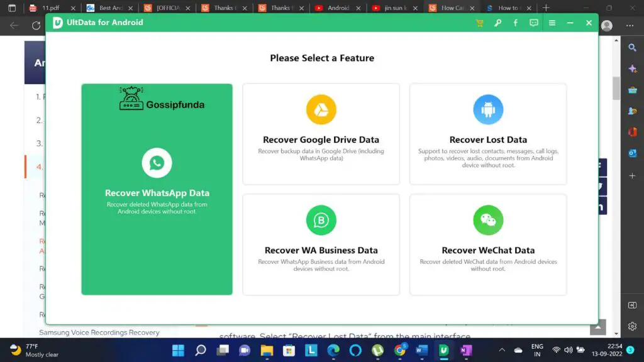Open the Edge sidebar Office icon
Viewport: 644px width, 362px height.
coord(633,132)
